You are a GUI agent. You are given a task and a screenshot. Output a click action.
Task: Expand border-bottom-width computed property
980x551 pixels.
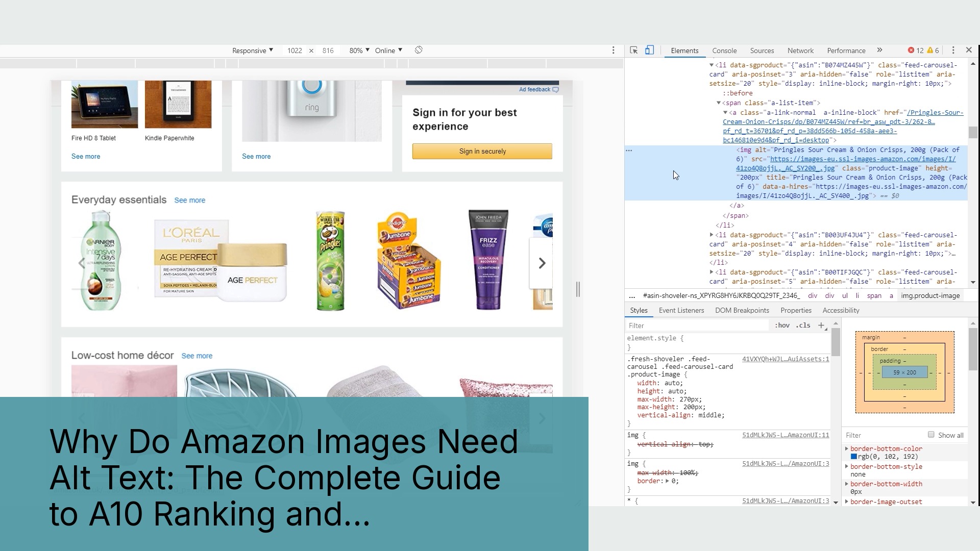(847, 484)
